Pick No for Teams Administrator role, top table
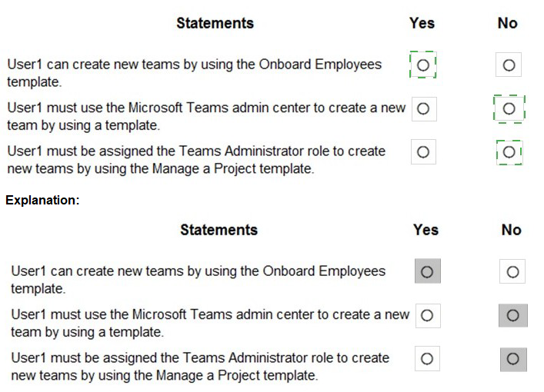The image size is (544, 392). tap(509, 152)
